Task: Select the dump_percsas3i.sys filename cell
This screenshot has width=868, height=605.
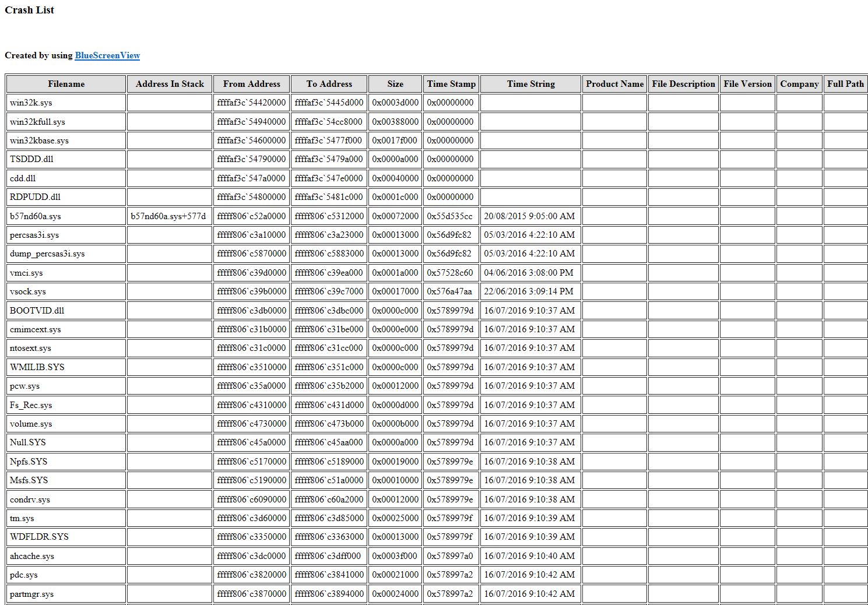Action: (66, 254)
